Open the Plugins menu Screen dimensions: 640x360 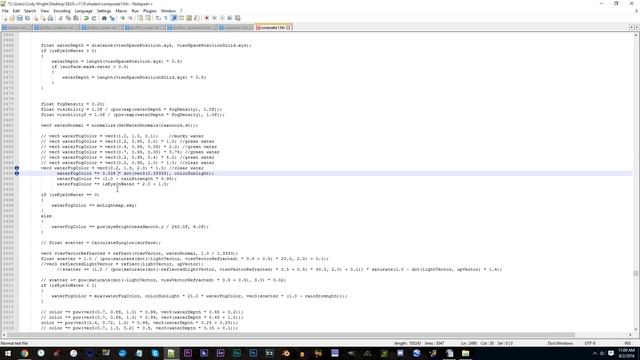(149, 11)
